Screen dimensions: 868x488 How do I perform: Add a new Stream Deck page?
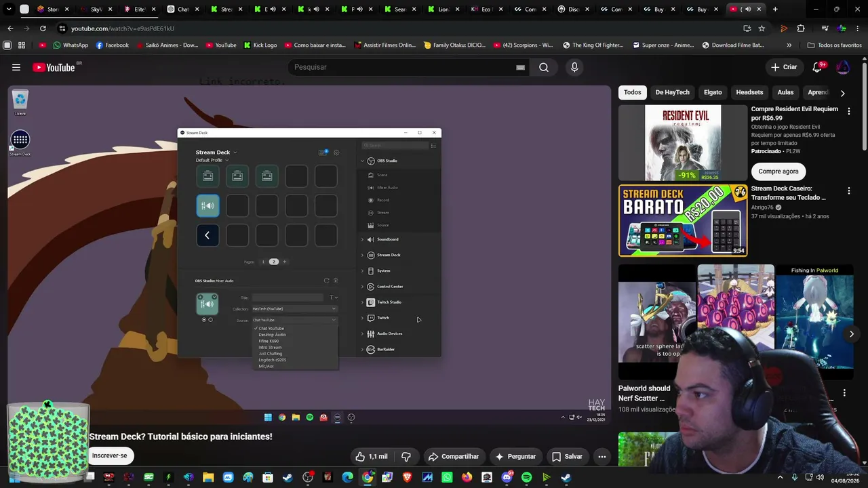tap(284, 262)
